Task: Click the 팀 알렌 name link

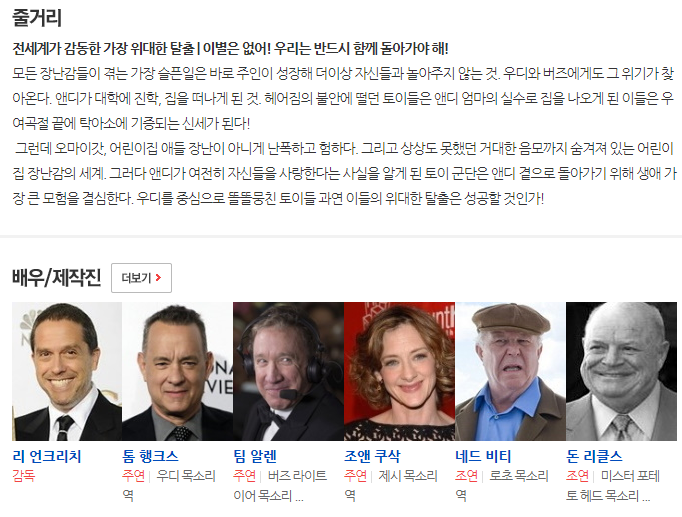Action: [x=255, y=456]
